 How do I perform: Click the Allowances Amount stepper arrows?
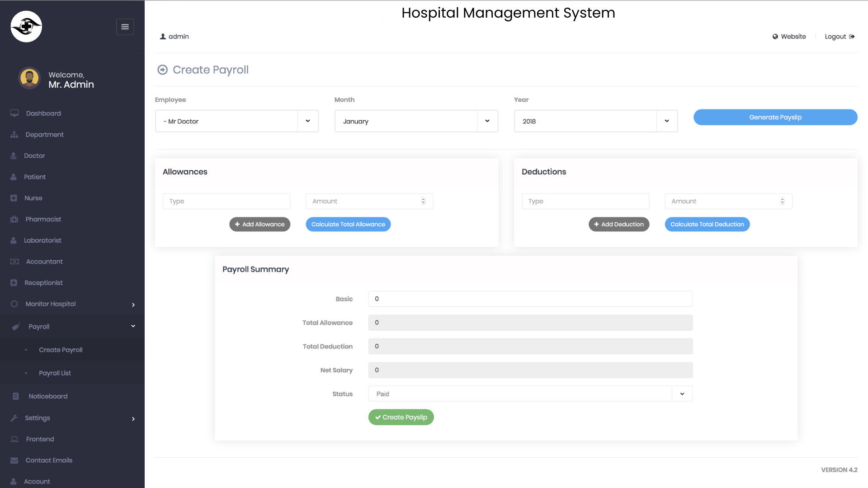tap(423, 201)
